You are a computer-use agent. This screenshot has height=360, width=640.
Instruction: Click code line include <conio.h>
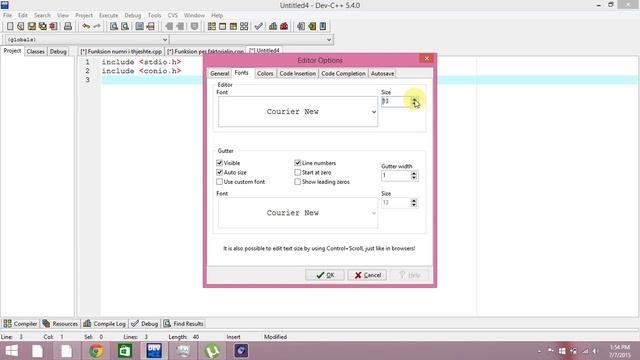[x=141, y=71]
